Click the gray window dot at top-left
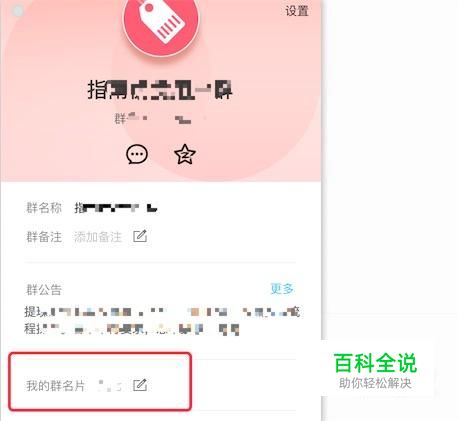Viewport: 459px width, 421px height. click(17, 11)
